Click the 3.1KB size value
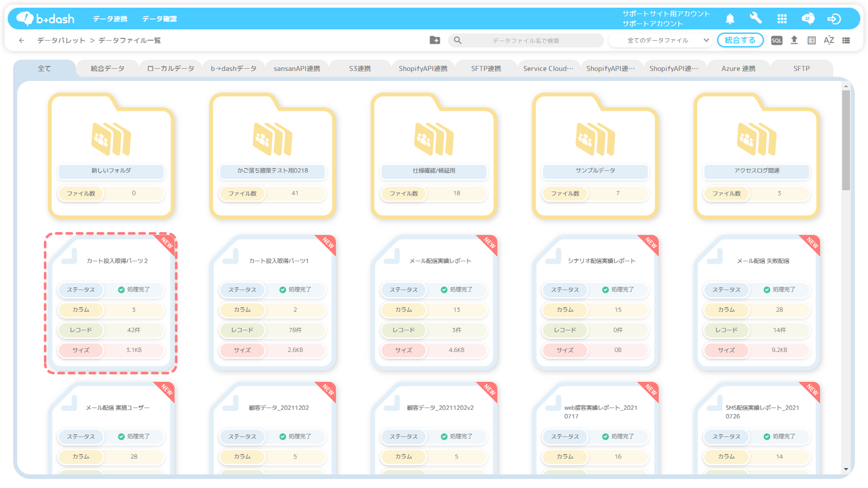This screenshot has height=488, width=868. (134, 350)
